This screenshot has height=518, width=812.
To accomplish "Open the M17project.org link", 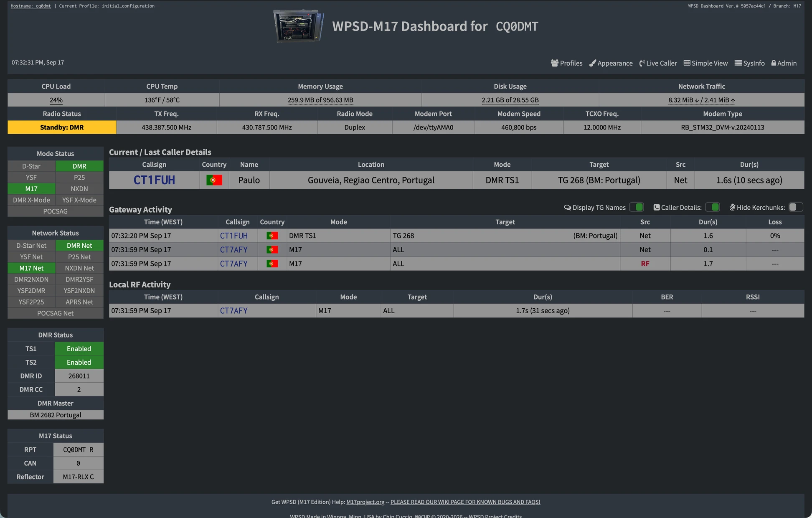I will (x=365, y=502).
